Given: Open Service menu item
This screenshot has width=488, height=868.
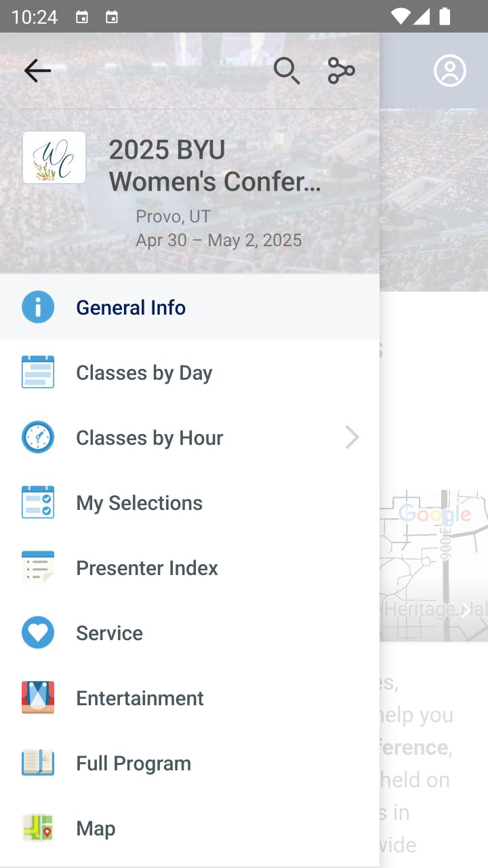Looking at the screenshot, I should [x=190, y=633].
